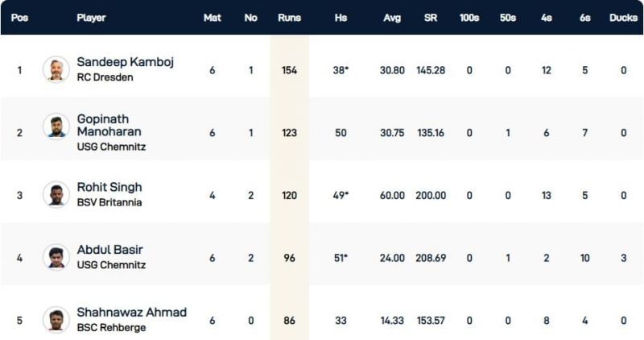Open Rohit Singh's player profile
This screenshot has height=340, width=644.
click(x=109, y=188)
